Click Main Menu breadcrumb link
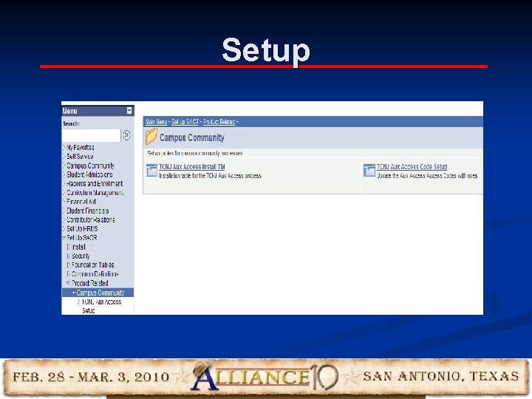Image resolution: width=532 pixels, height=399 pixels. 156,122
